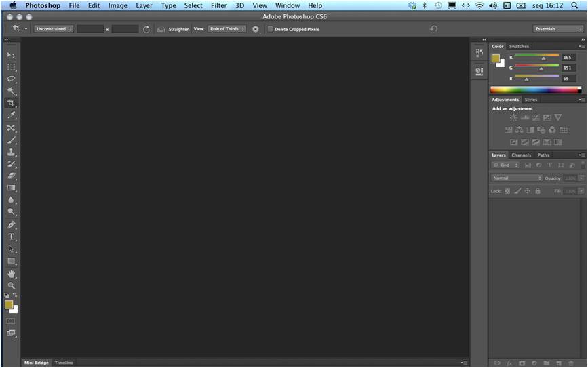The width and height of the screenshot is (588, 368).
Task: Select the Move tool
Action: (12, 55)
